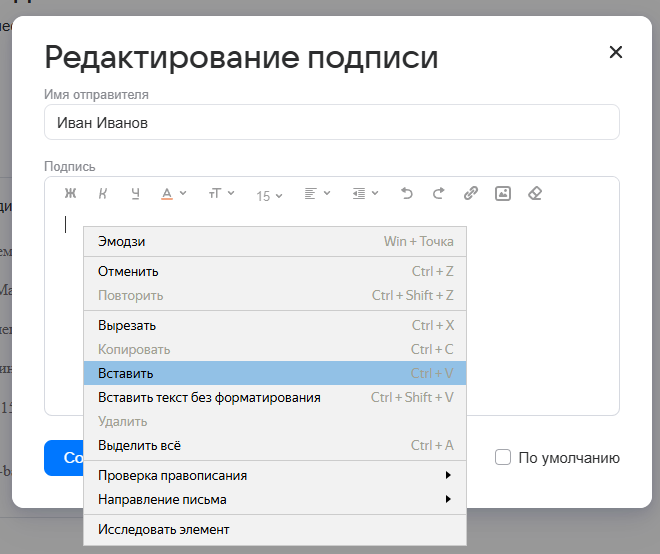
Task: Check the "По умолчанию" checkbox
Action: [x=503, y=458]
